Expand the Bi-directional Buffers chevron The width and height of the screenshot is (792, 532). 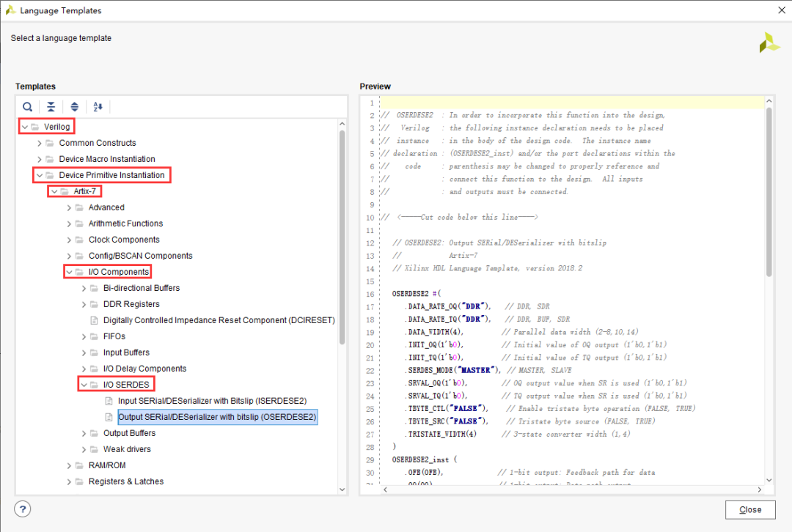coord(84,288)
